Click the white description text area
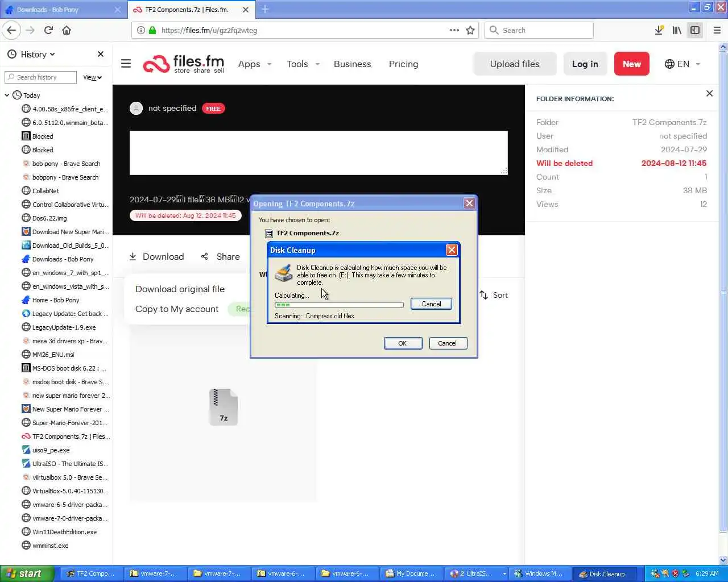Viewport: 728px width, 582px height. point(318,153)
